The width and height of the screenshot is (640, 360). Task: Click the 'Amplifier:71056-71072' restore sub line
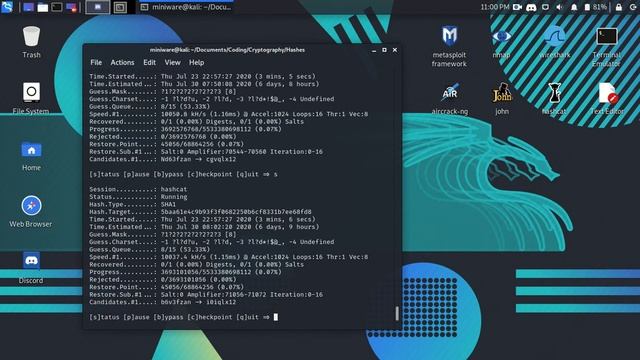pyautogui.click(x=206, y=295)
